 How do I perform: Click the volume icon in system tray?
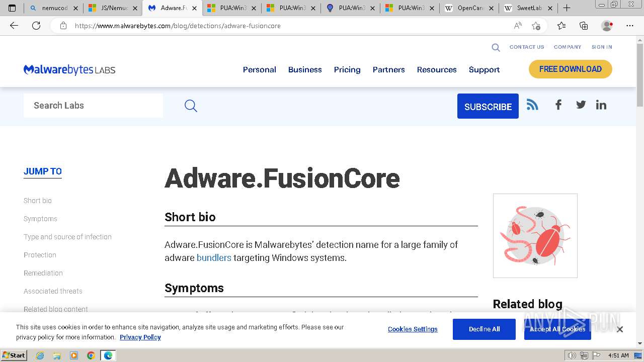(x=572, y=355)
